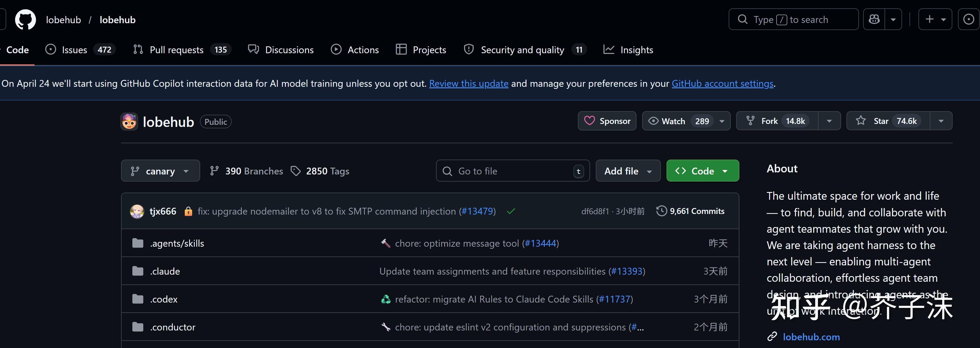
Task: Follow the Review this update link
Action: (x=469, y=83)
